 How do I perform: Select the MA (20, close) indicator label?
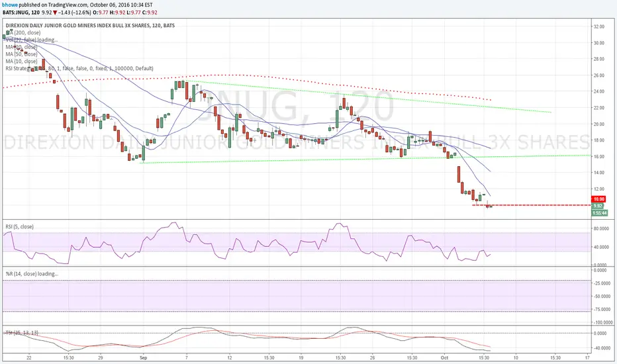click(21, 47)
